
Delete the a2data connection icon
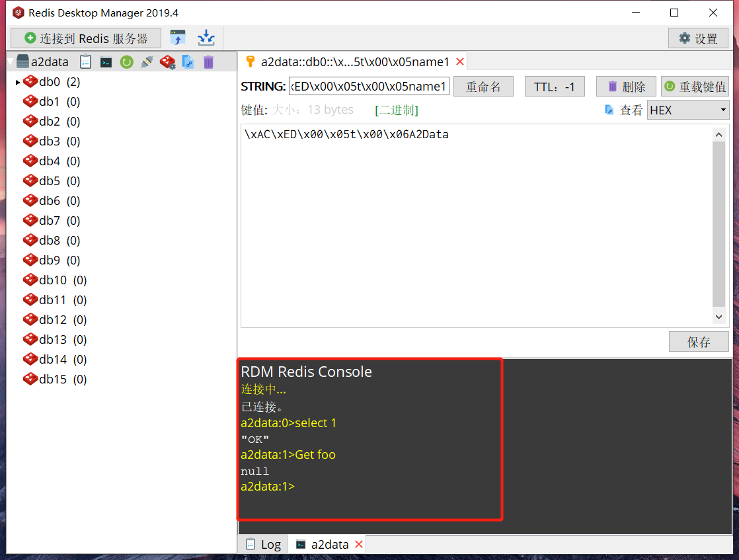(x=208, y=62)
